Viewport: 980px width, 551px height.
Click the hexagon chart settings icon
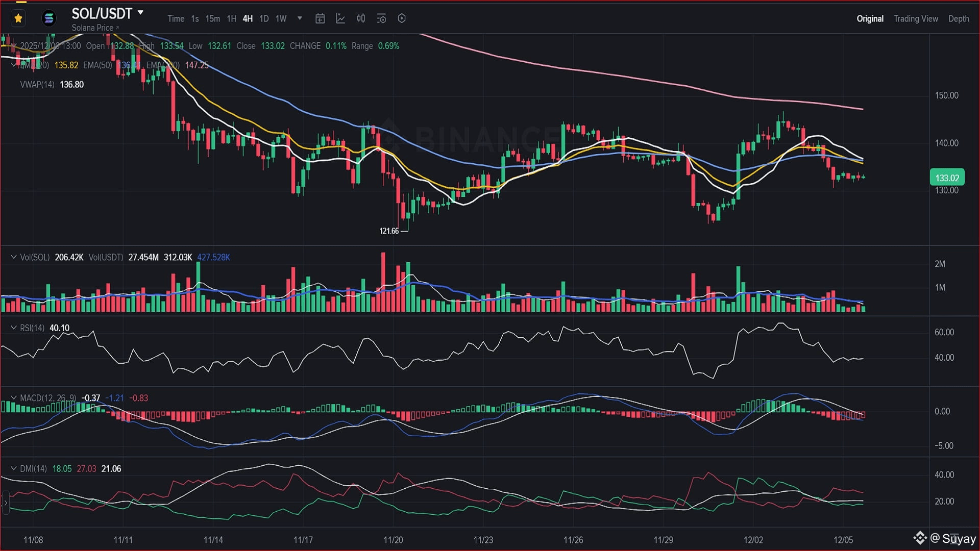(x=402, y=18)
